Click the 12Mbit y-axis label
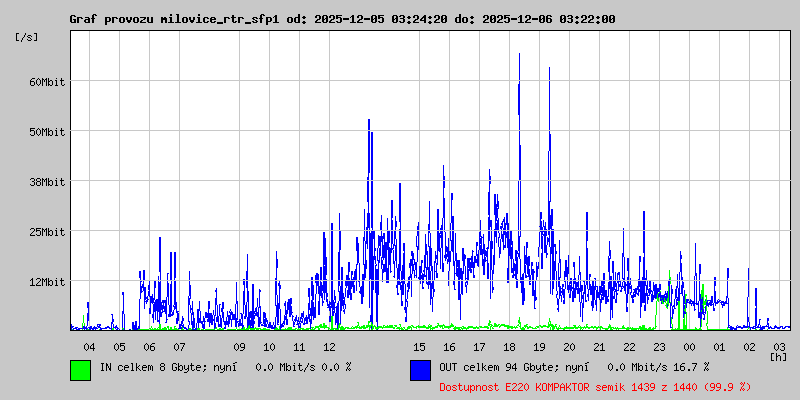Viewport: 800px width, 400px height. [47, 281]
